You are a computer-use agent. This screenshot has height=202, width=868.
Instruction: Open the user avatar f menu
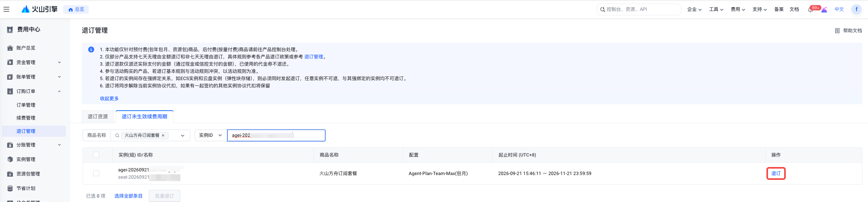point(856,9)
